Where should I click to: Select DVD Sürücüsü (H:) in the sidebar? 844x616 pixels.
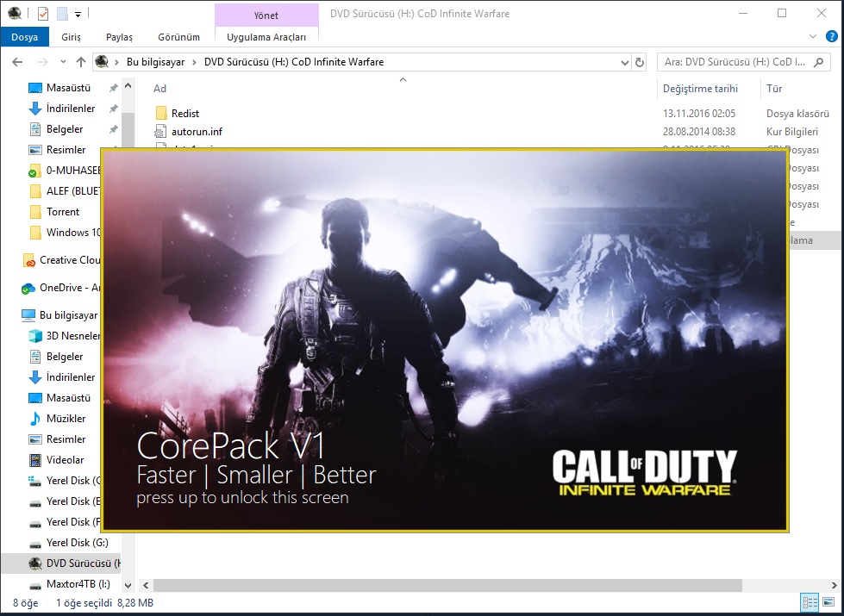tap(61, 563)
